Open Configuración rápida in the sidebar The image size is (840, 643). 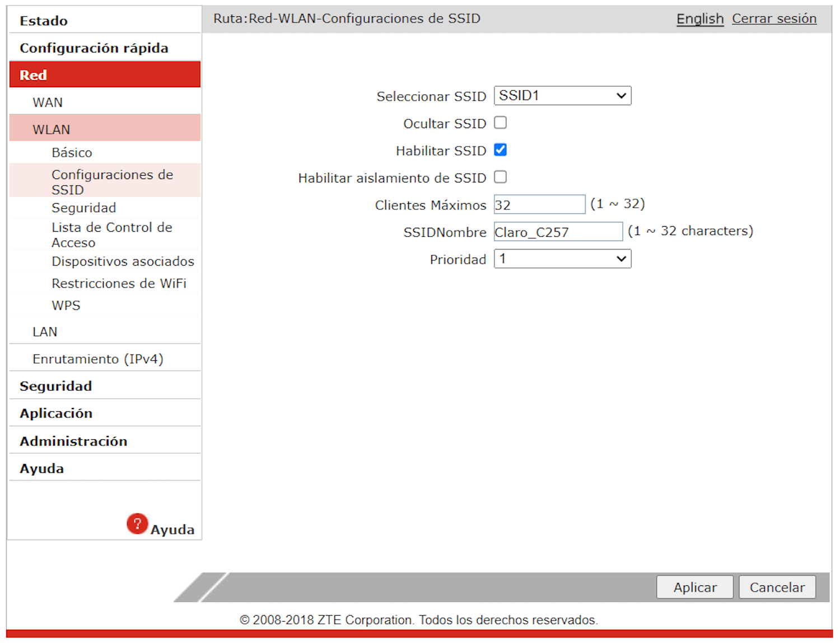94,48
